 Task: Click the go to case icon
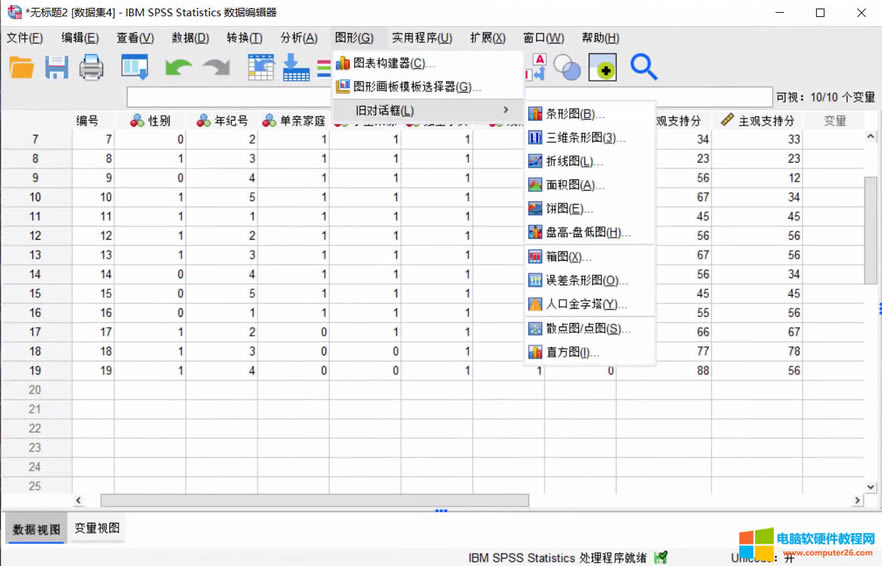pyautogui.click(x=261, y=67)
